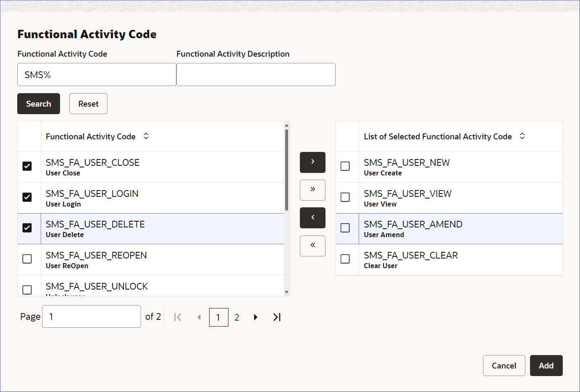Click the scroll down arrow of the list
Viewport: 580px width, 392px height.
[x=286, y=292]
